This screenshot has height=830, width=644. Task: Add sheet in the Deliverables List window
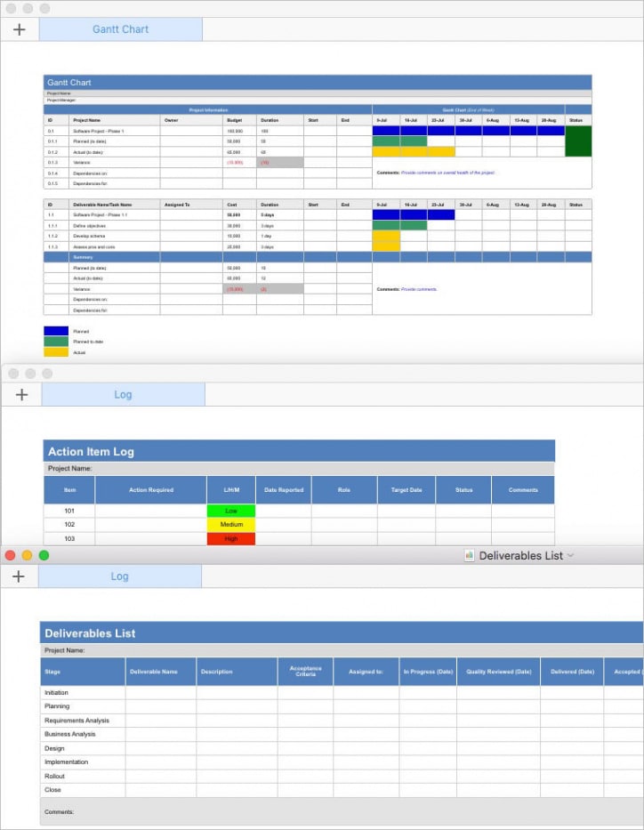click(19, 576)
